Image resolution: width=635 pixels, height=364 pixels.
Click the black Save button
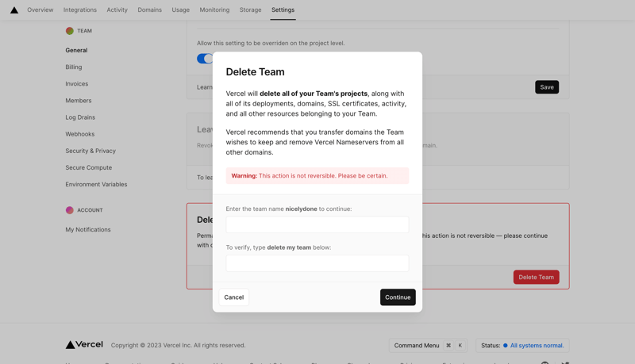coord(547,87)
